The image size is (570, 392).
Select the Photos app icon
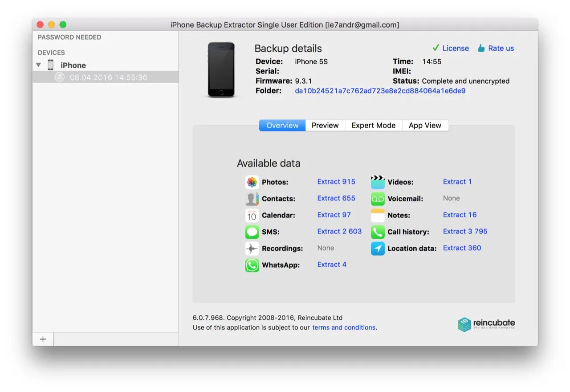(252, 182)
